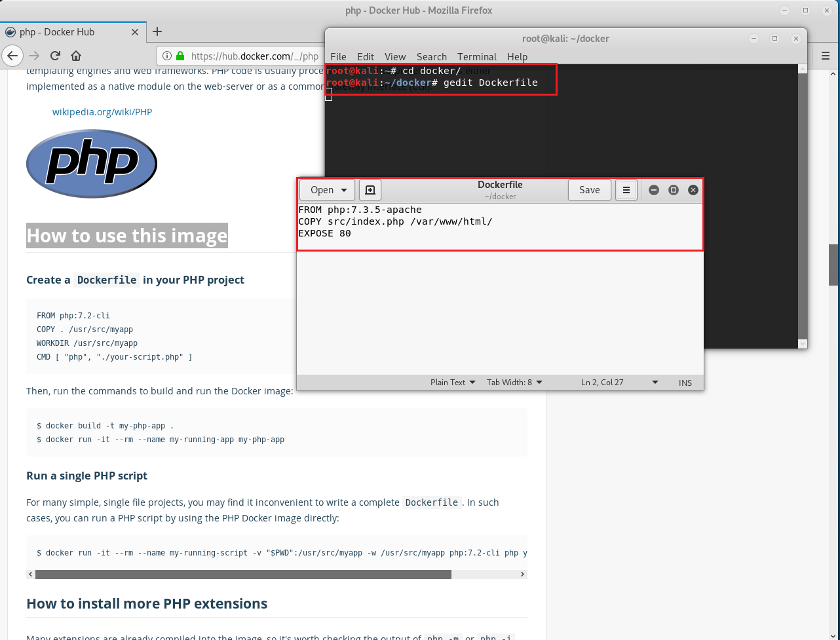Click the green padlock security icon
840x640 pixels.
pos(180,56)
